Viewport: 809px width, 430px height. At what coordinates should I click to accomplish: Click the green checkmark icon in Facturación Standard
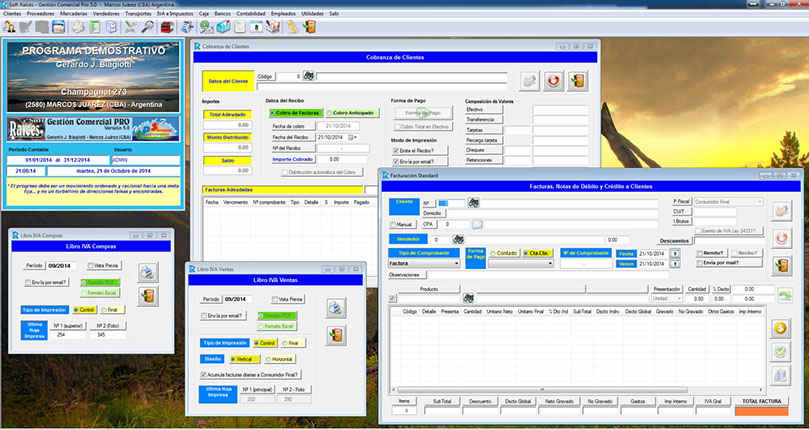[781, 351]
